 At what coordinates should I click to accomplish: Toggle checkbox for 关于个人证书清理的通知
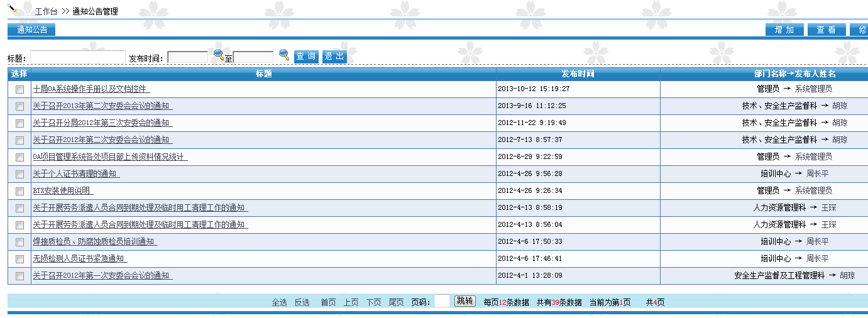click(x=19, y=174)
